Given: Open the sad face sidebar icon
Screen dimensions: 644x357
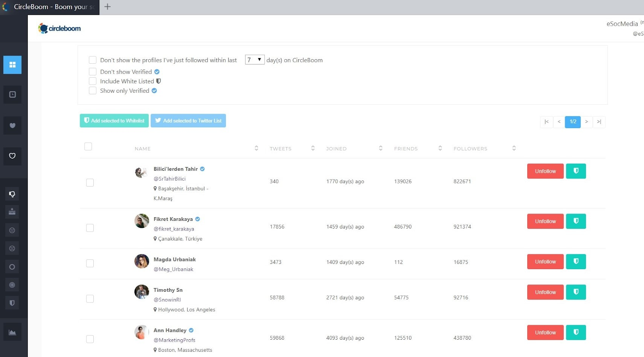Looking at the screenshot, I should pos(12,248).
